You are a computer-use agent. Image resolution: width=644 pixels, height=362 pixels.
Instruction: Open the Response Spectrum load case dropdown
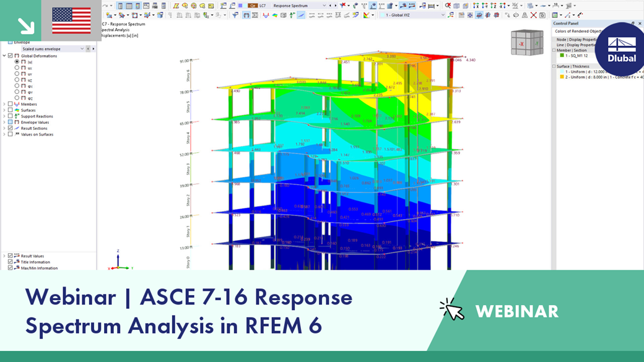click(324, 6)
